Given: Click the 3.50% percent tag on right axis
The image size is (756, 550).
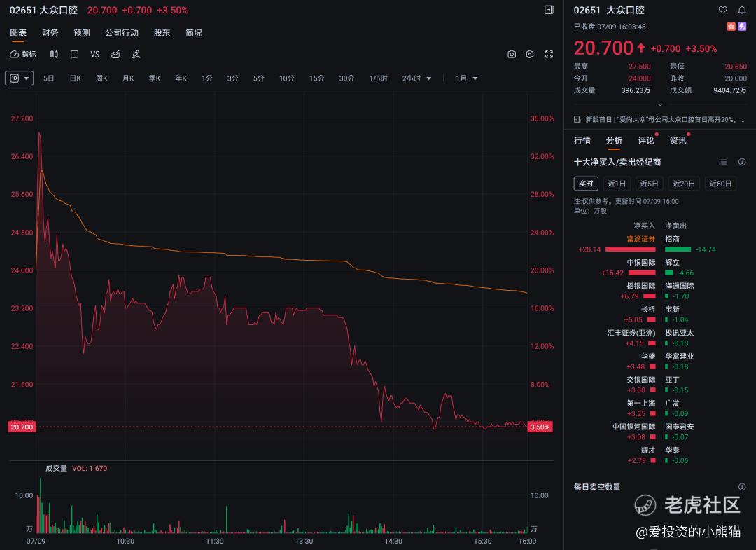Looking at the screenshot, I should click(540, 427).
